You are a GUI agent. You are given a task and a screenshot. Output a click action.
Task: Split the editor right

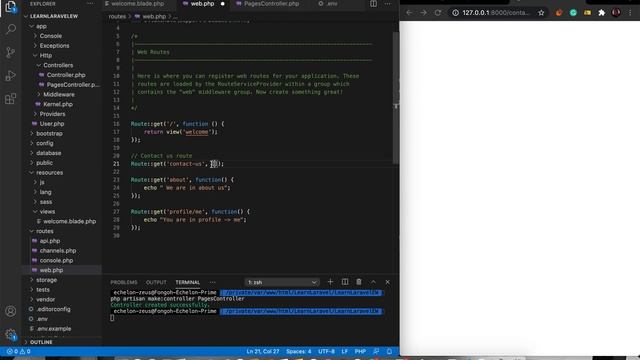(x=373, y=4)
